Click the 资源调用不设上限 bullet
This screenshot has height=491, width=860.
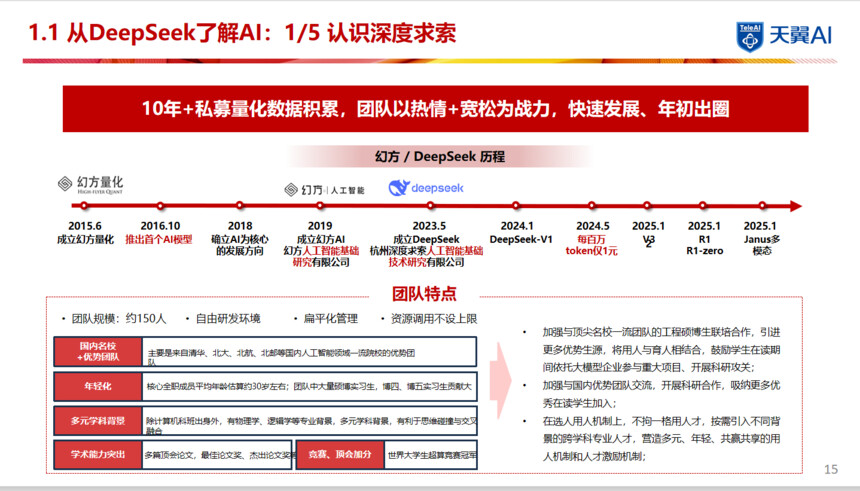click(x=433, y=319)
